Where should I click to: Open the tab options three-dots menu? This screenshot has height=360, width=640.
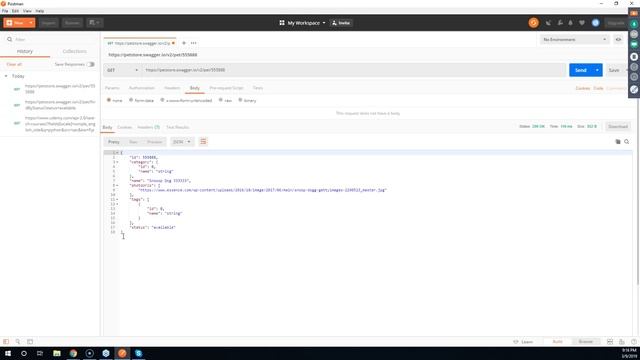(193, 43)
